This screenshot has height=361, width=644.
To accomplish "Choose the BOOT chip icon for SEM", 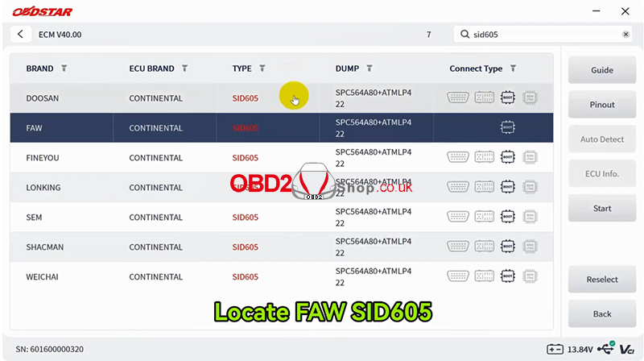I will pos(508,217).
